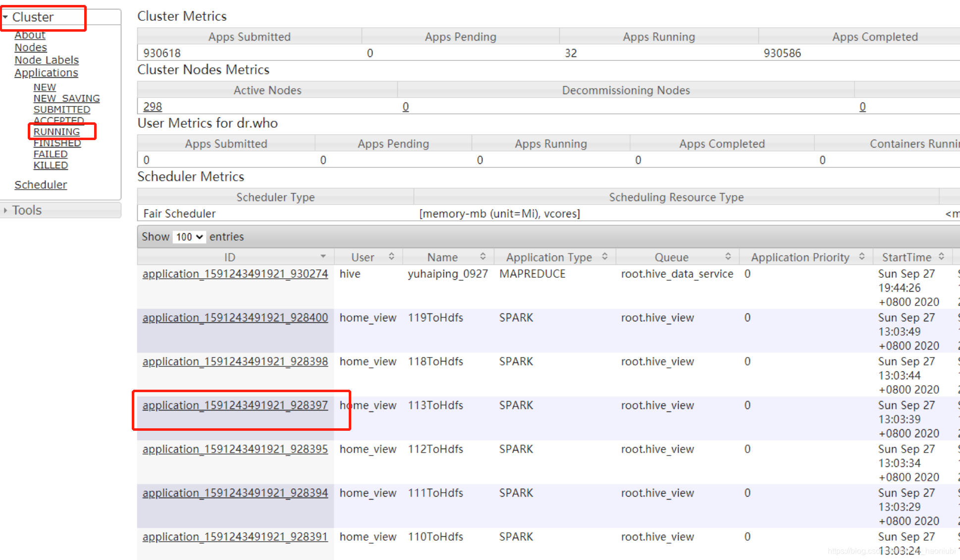
Task: Click the 298 active nodes link
Action: [x=153, y=106]
